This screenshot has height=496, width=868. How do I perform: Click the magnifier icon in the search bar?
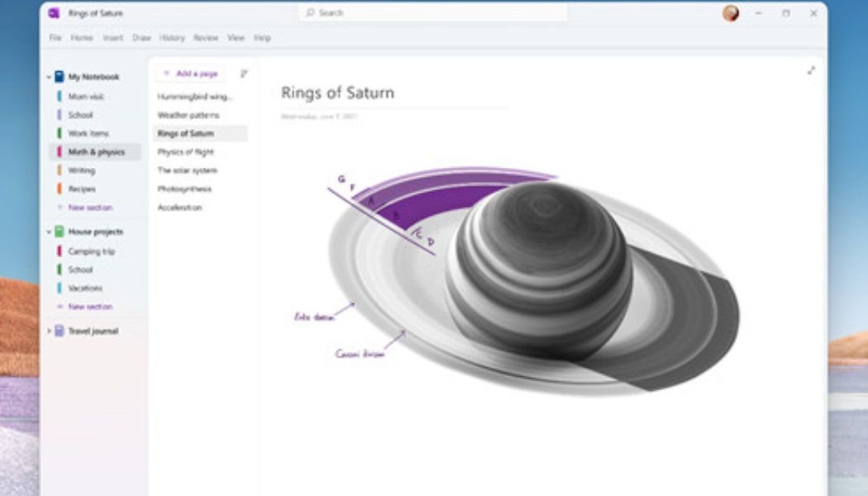312,13
